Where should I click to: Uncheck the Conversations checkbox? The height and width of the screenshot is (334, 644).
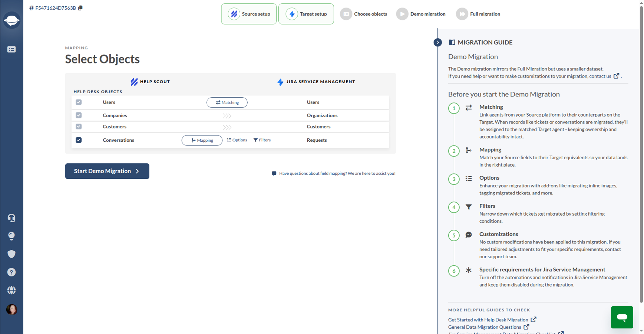(x=79, y=140)
